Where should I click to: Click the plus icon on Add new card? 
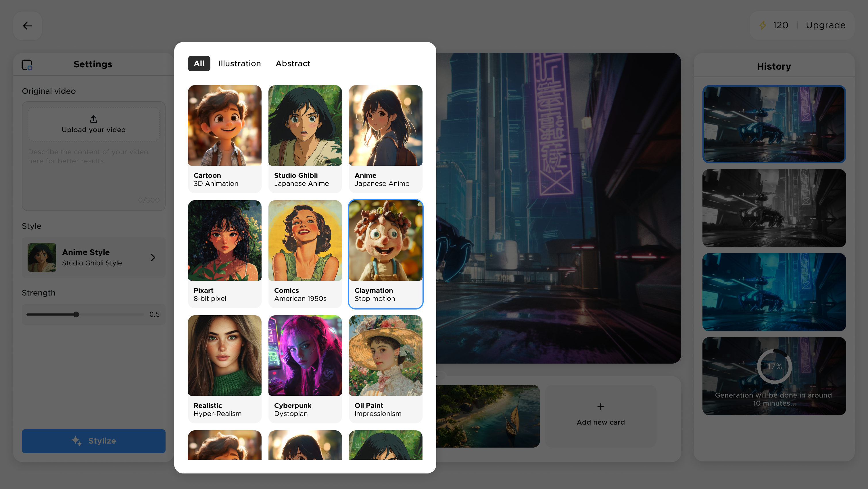(600, 407)
